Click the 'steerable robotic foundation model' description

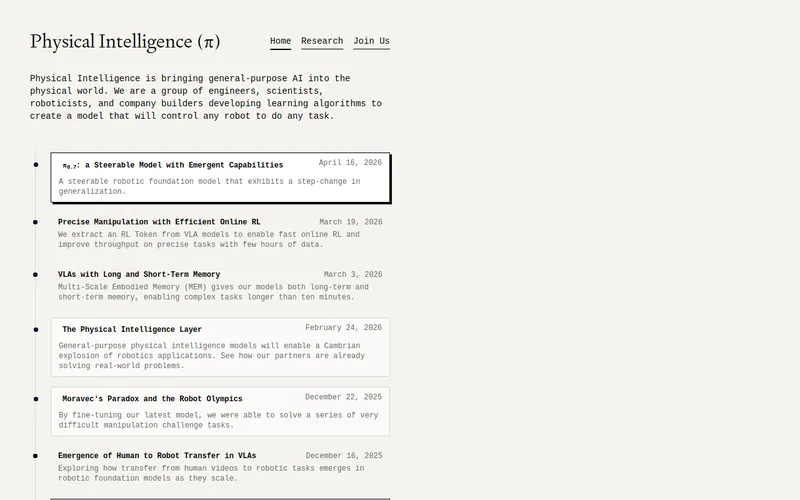tap(209, 186)
